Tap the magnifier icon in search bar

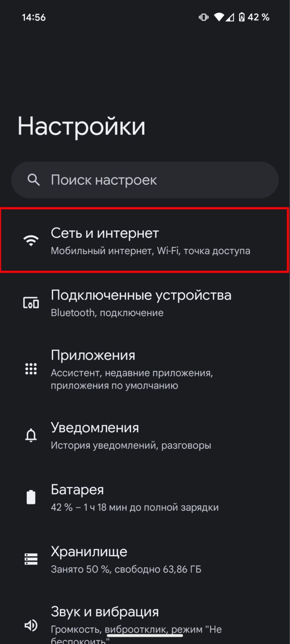tap(34, 180)
